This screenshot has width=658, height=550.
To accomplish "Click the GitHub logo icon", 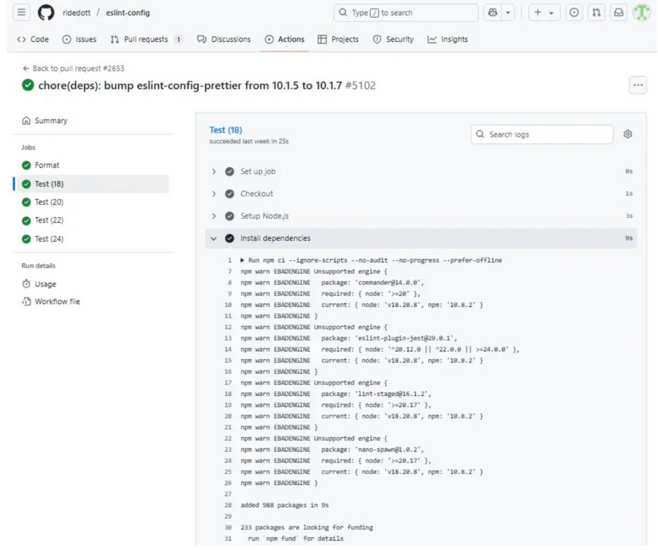I will pos(46,13).
